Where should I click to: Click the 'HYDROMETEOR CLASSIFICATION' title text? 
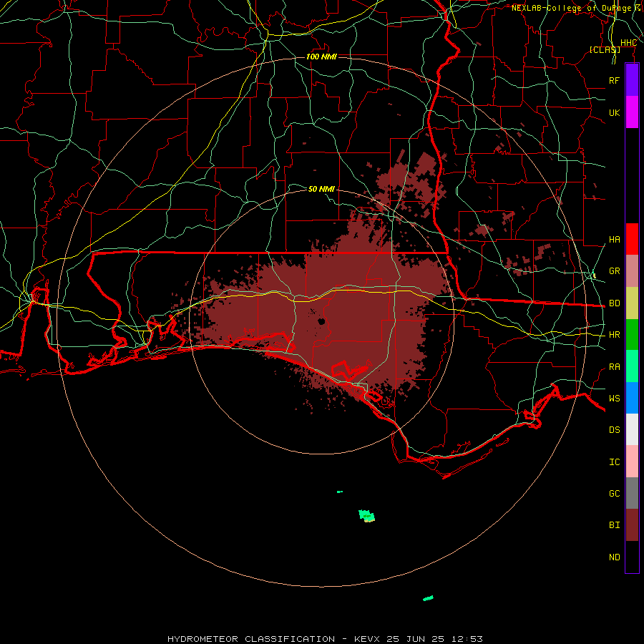click(251, 639)
